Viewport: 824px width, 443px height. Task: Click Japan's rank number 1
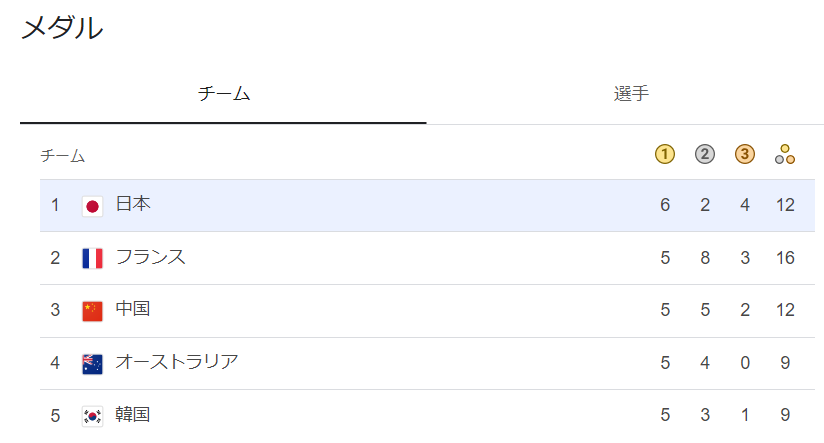point(56,205)
